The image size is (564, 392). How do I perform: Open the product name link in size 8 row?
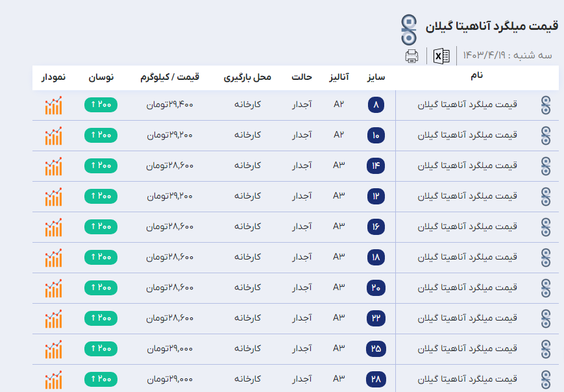point(467,104)
